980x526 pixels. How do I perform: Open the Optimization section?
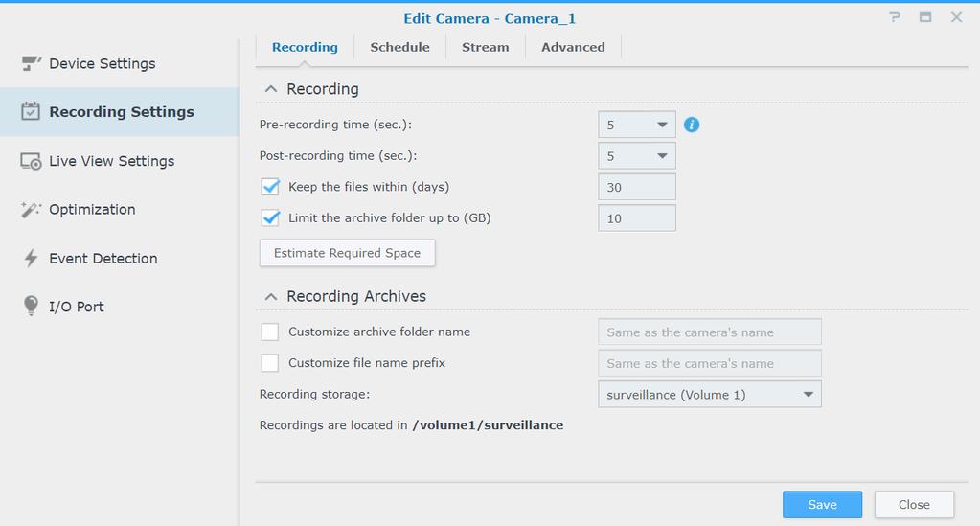point(120,210)
